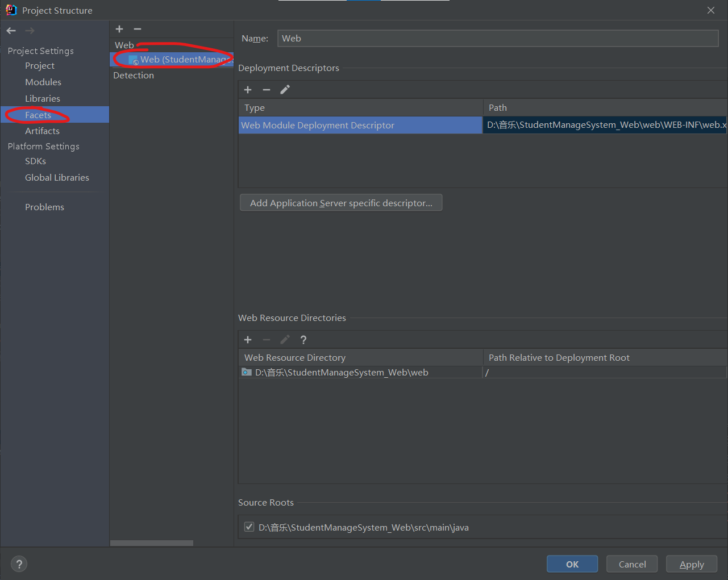This screenshot has width=728, height=580.
Task: Click the Cancel button
Action: 632,564
